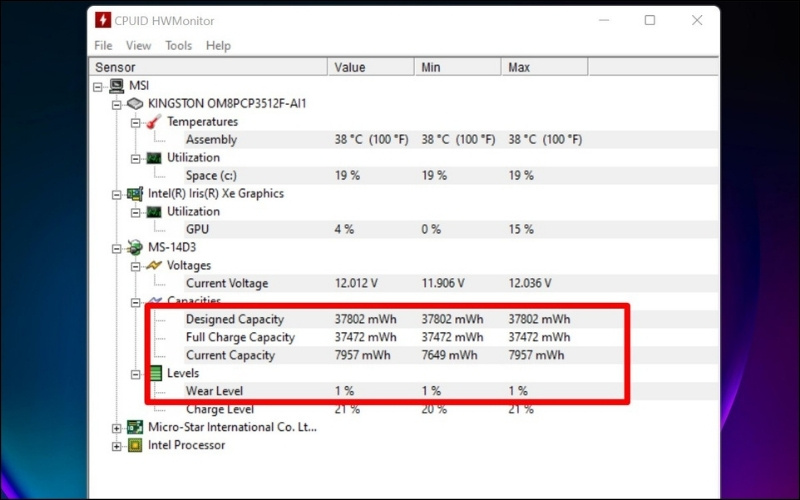This screenshot has height=500, width=800.
Task: Click the Micro-Star motherboard icon
Action: [135, 427]
